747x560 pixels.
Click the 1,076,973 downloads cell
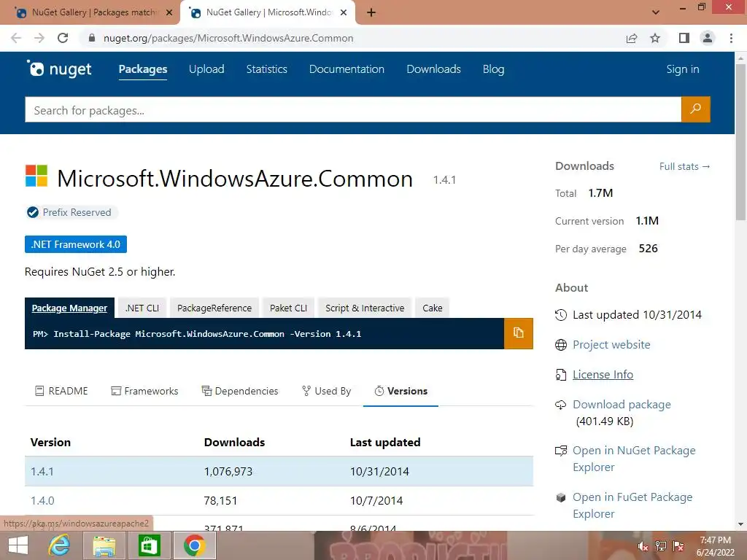click(228, 472)
